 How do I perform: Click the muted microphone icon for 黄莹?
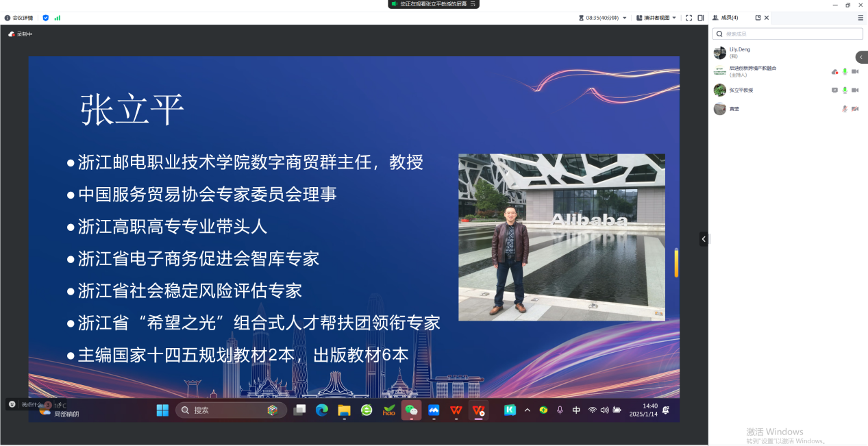[845, 109]
